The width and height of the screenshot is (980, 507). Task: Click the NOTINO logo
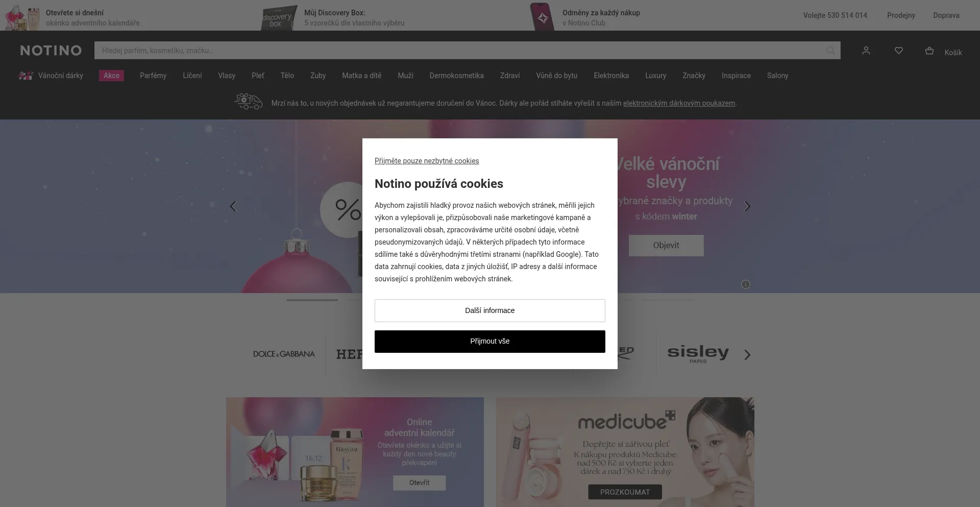coord(51,51)
